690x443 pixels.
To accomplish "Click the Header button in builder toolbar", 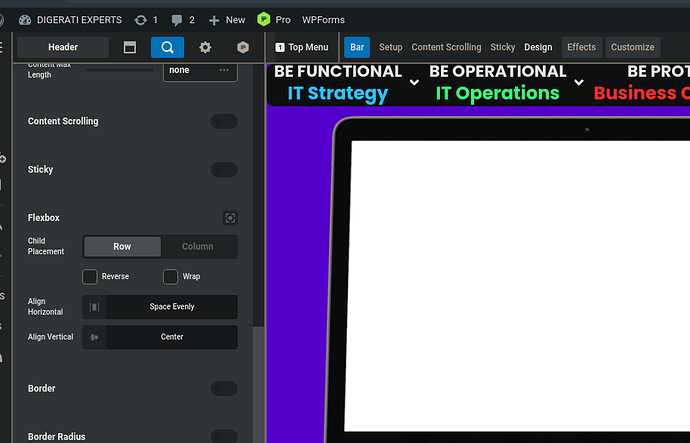I will 63,47.
